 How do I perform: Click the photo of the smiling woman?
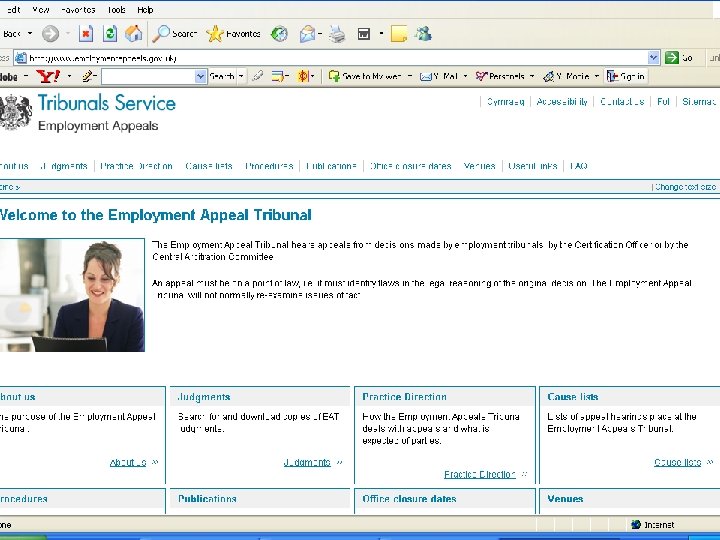click(72, 295)
